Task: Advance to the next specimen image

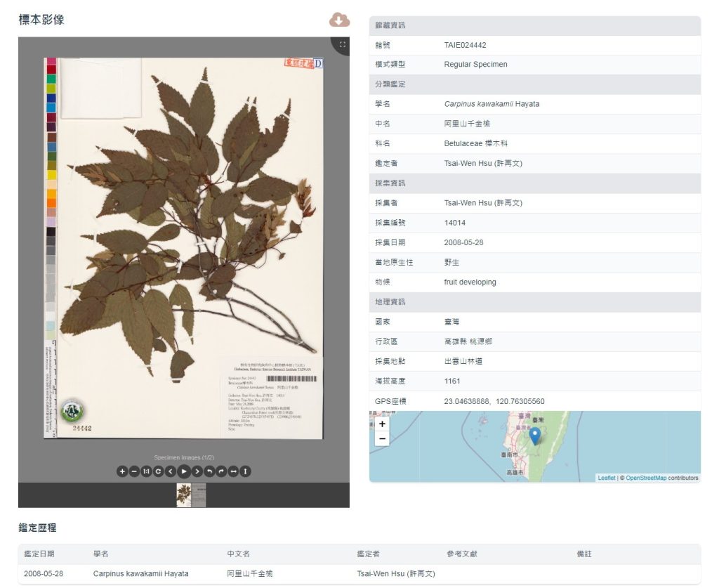Action: point(197,471)
